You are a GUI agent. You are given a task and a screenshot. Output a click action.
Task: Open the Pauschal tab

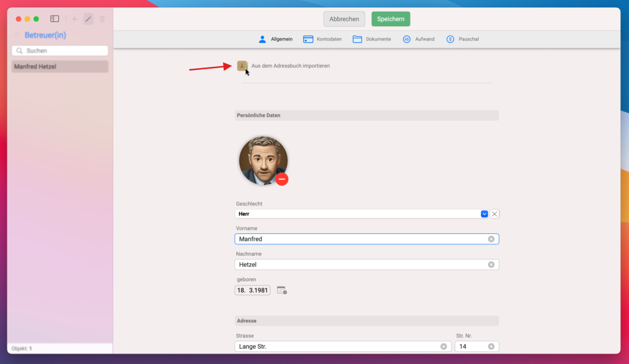point(463,39)
